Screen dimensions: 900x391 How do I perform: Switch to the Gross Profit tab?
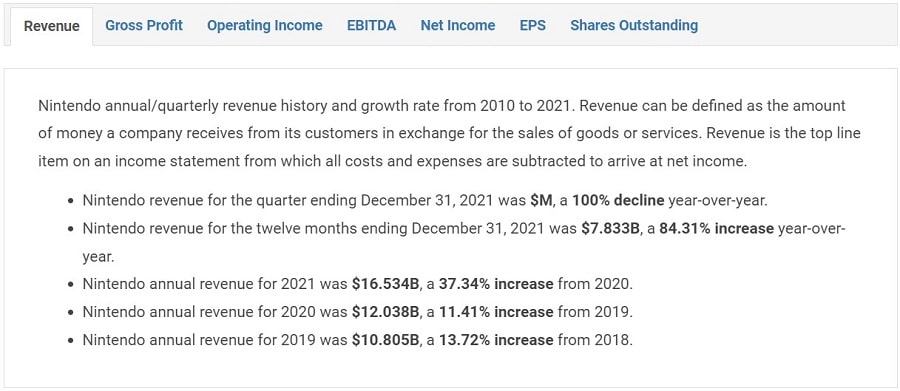click(x=144, y=25)
